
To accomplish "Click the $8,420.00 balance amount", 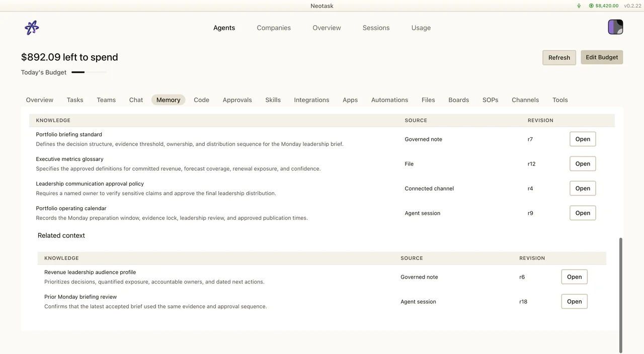I will click(607, 6).
